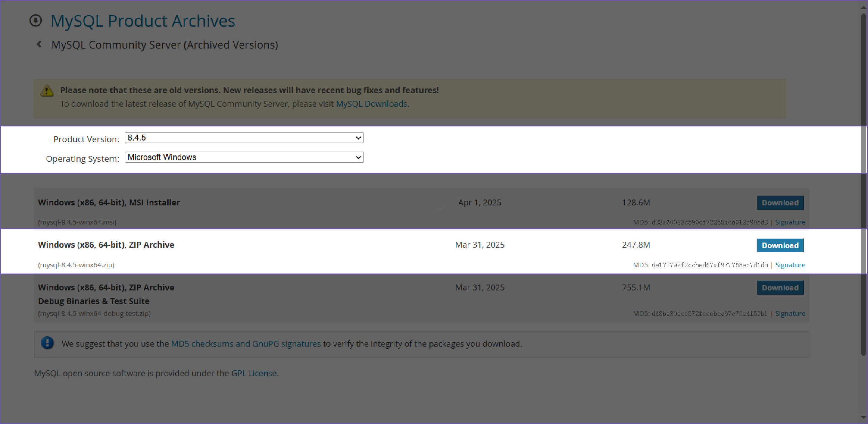Open the GPL License link
Viewport: 868px width, 424px height.
click(x=254, y=373)
